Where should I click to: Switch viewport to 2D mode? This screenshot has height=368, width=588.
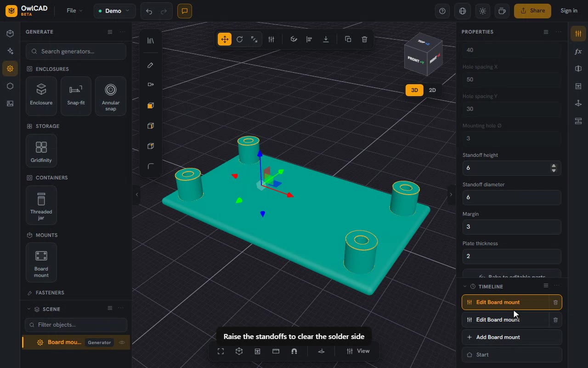432,90
